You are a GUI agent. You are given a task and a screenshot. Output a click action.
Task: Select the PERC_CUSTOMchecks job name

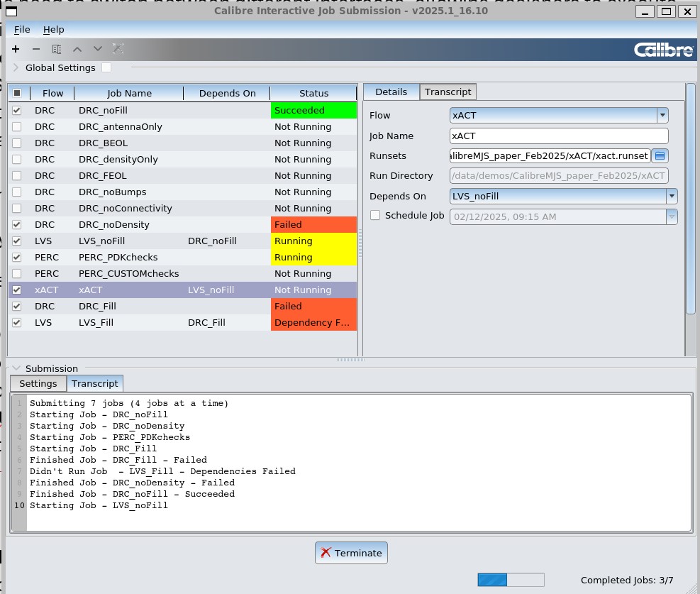128,273
